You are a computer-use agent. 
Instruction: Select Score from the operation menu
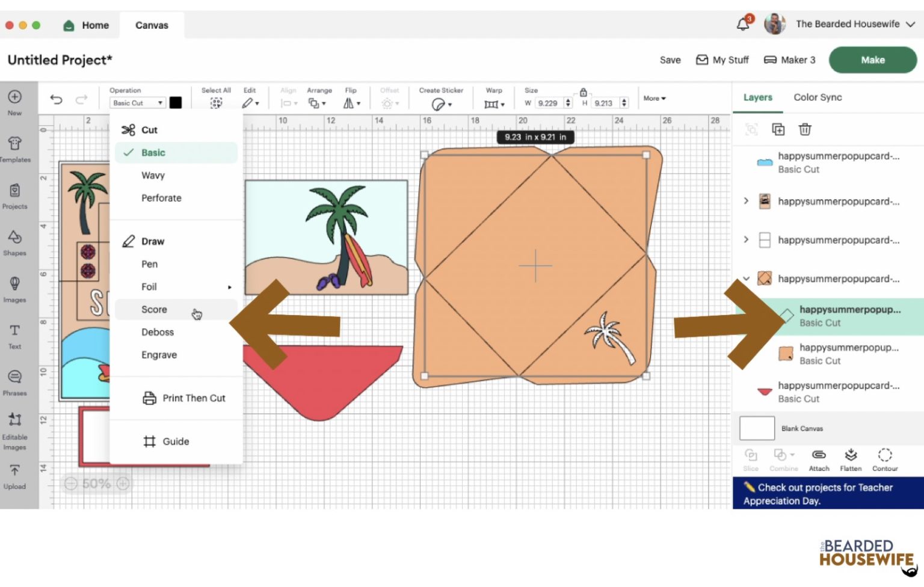(155, 310)
